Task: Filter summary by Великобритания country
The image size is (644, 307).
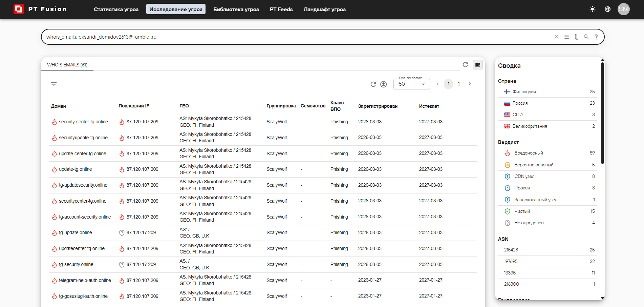Action: (x=548, y=126)
